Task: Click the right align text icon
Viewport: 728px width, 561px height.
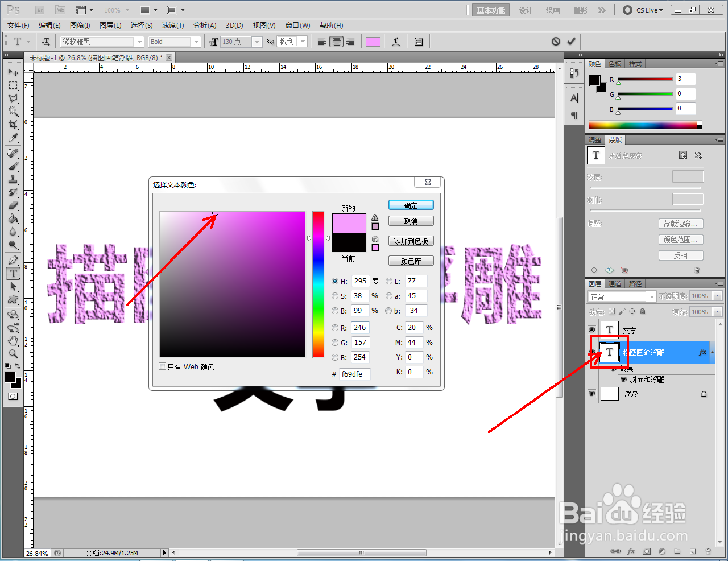Action: 350,42
